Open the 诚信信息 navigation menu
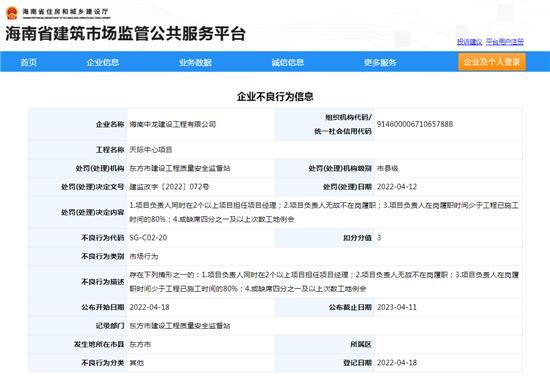550x381 pixels. pyautogui.click(x=288, y=62)
